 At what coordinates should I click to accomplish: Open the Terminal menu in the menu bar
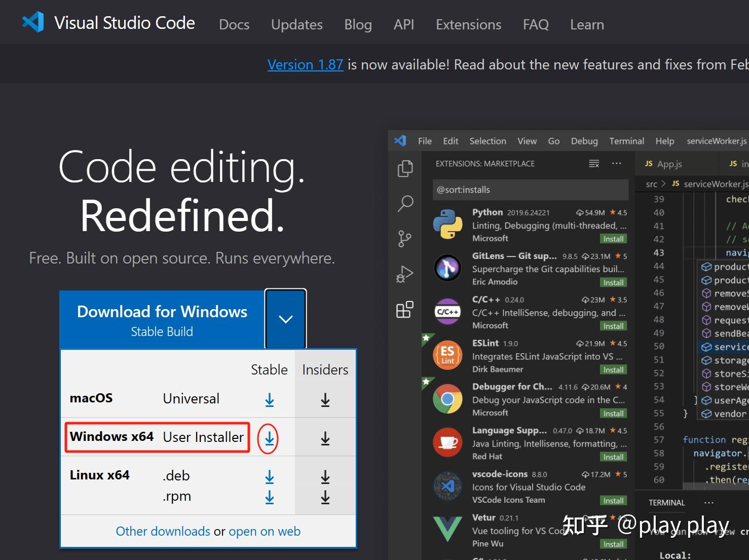tap(626, 141)
